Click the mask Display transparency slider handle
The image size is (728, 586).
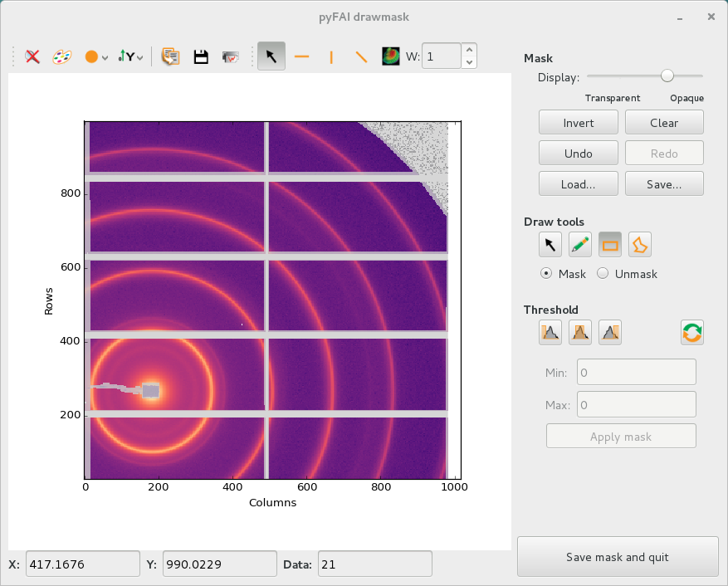[667, 76]
